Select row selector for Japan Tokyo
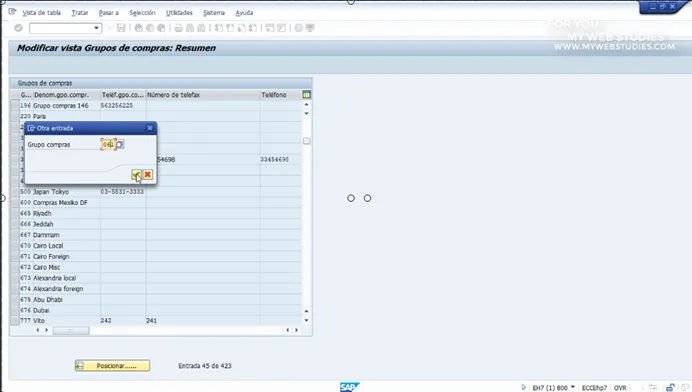The image size is (692, 392). coord(15,192)
